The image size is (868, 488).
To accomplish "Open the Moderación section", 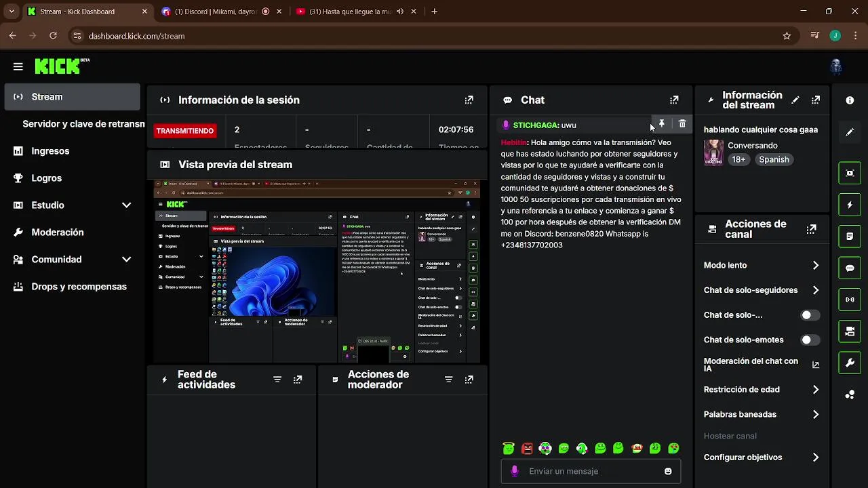I will pos(72,232).
